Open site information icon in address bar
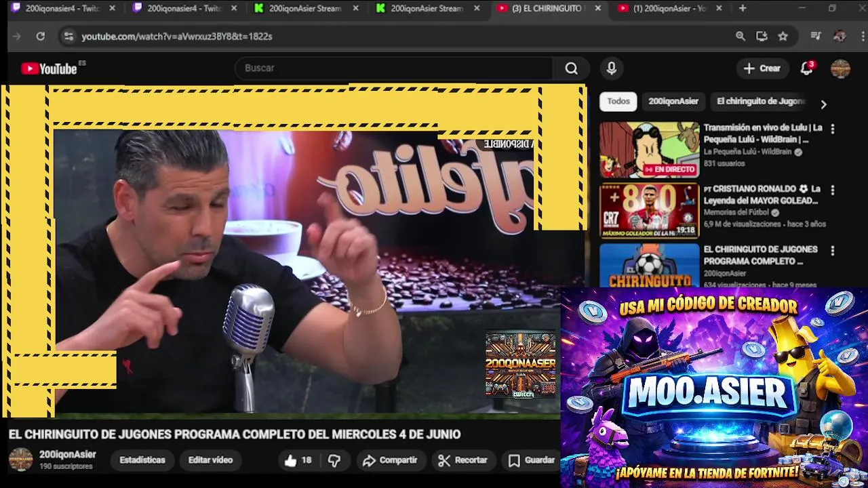Image resolution: width=868 pixels, height=488 pixels. coord(68,37)
